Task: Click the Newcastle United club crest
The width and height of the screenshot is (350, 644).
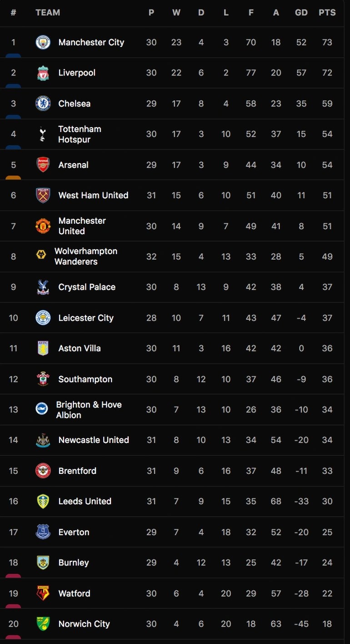Action: click(43, 440)
